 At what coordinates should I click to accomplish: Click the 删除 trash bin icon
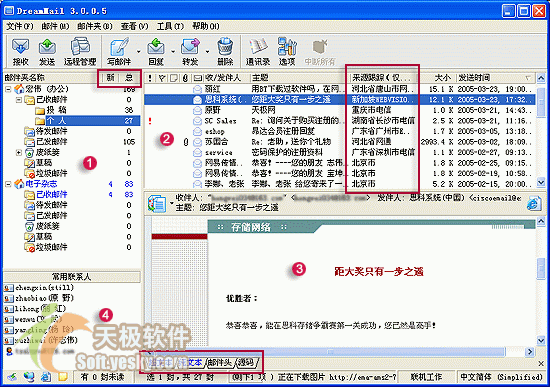coord(225,52)
